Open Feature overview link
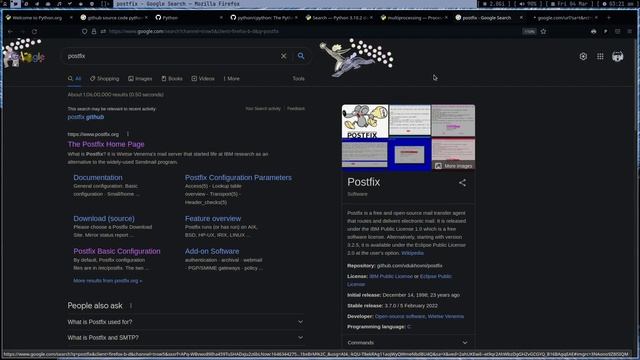Image resolution: width=640 pixels, height=360 pixels. pyautogui.click(x=213, y=218)
